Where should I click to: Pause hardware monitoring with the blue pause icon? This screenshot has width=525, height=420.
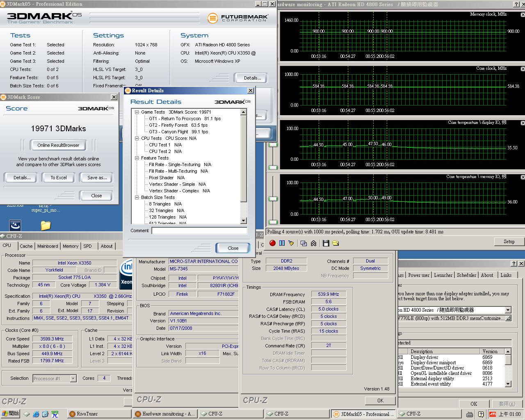click(x=282, y=243)
